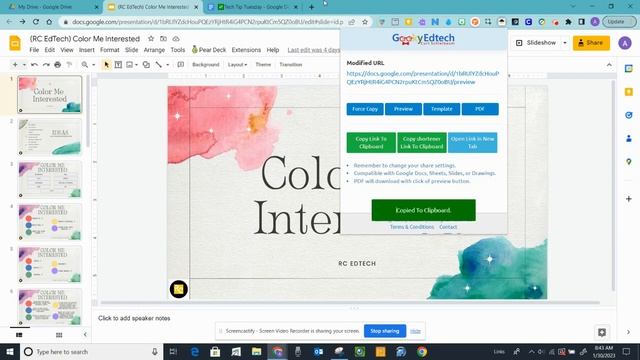The height and width of the screenshot is (360, 640).
Task: Open the Contact link in popup
Action: [x=448, y=227]
